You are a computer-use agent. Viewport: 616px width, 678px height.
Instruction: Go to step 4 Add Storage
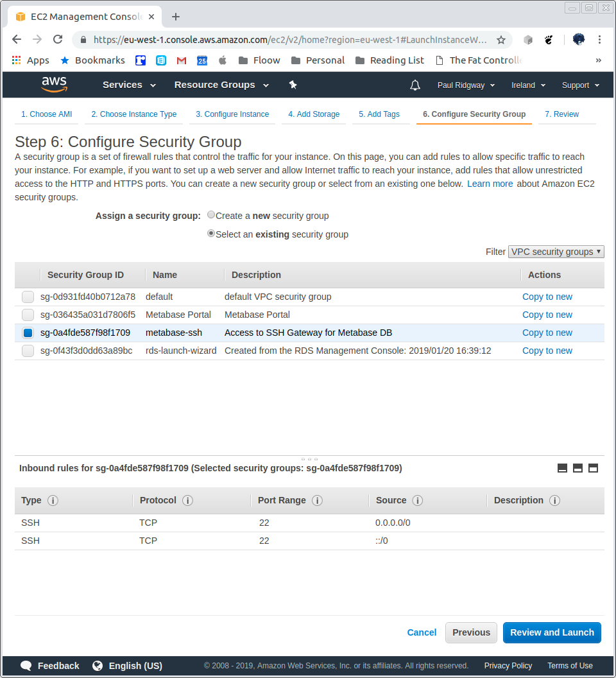pos(314,114)
